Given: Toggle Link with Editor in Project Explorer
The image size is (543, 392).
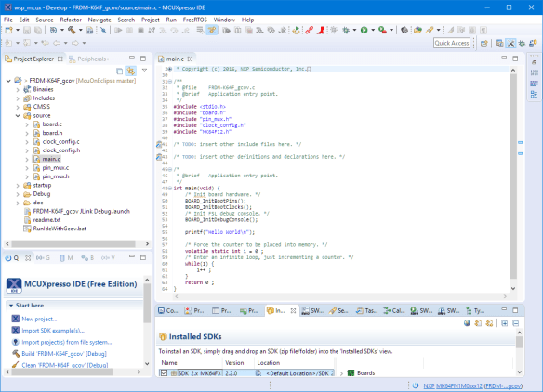Looking at the screenshot, I should 131,71.
